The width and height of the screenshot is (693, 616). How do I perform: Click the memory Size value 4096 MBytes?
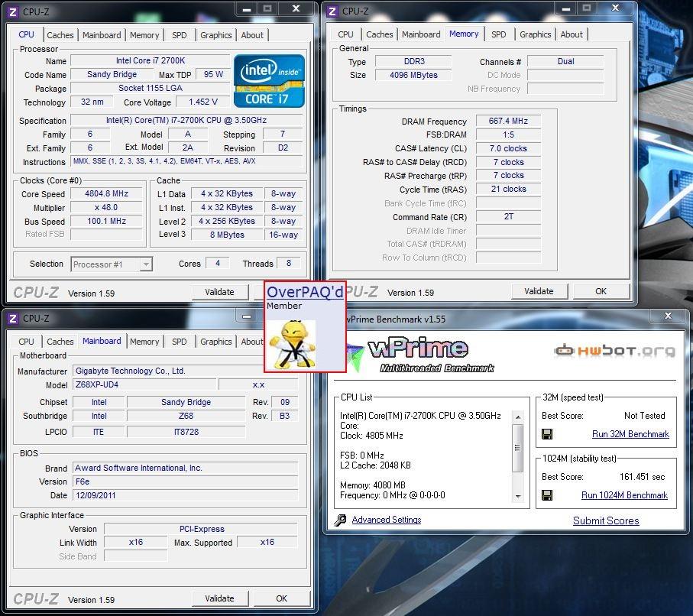[x=413, y=75]
